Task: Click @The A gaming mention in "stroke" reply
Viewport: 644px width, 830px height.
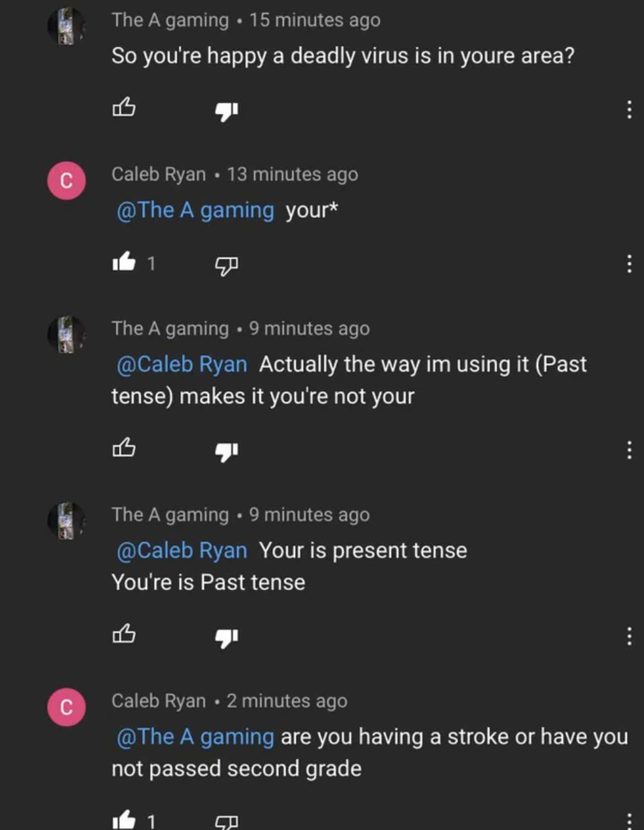Action: pyautogui.click(x=195, y=736)
